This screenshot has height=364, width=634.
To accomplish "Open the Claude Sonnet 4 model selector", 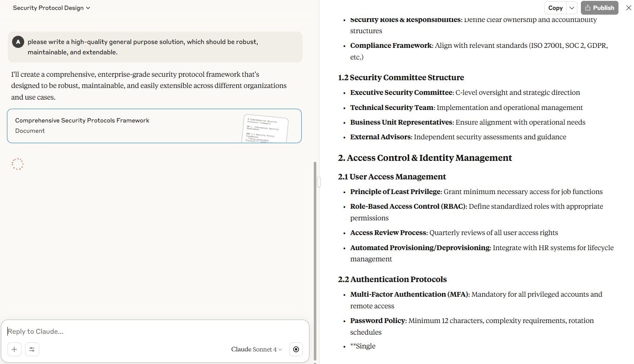I will point(256,349).
